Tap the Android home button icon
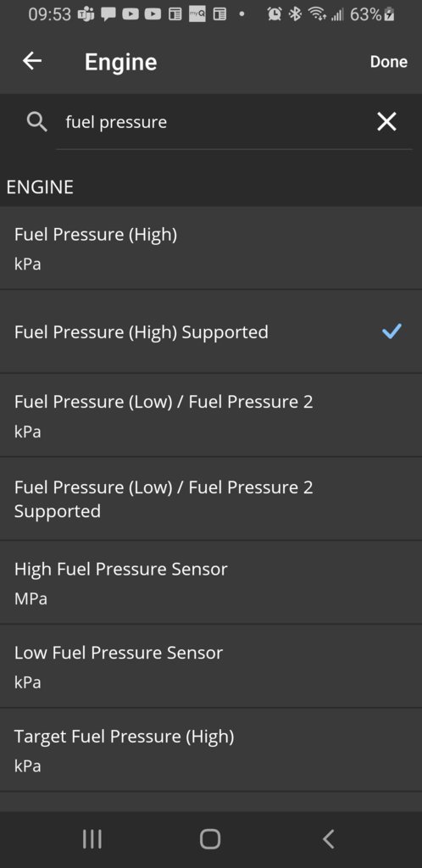 coord(210,839)
